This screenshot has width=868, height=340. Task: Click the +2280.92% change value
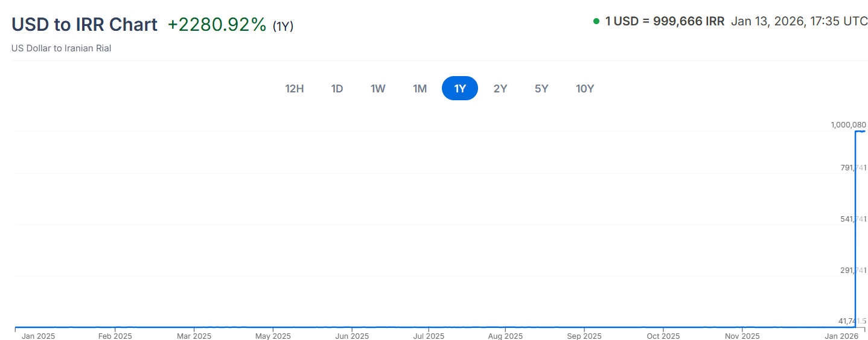[x=217, y=25]
